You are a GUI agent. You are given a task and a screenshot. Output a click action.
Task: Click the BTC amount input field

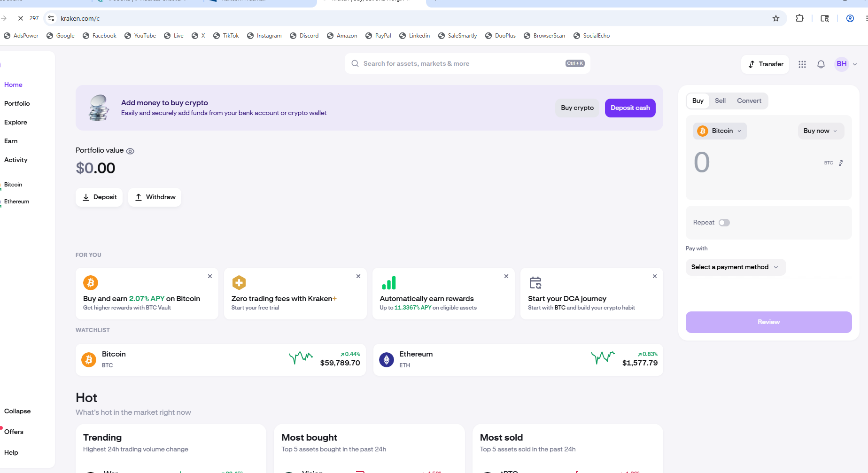click(756, 163)
